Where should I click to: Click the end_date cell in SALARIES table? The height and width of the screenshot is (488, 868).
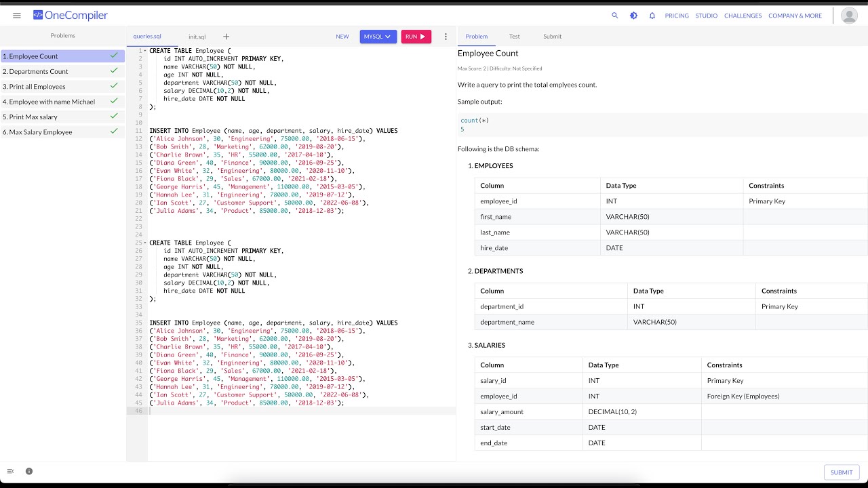529,443
